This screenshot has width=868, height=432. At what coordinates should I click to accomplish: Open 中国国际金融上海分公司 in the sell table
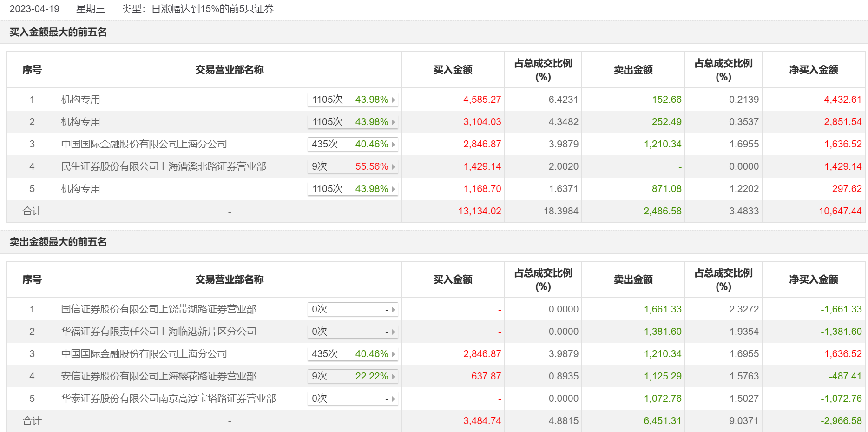pos(144,354)
